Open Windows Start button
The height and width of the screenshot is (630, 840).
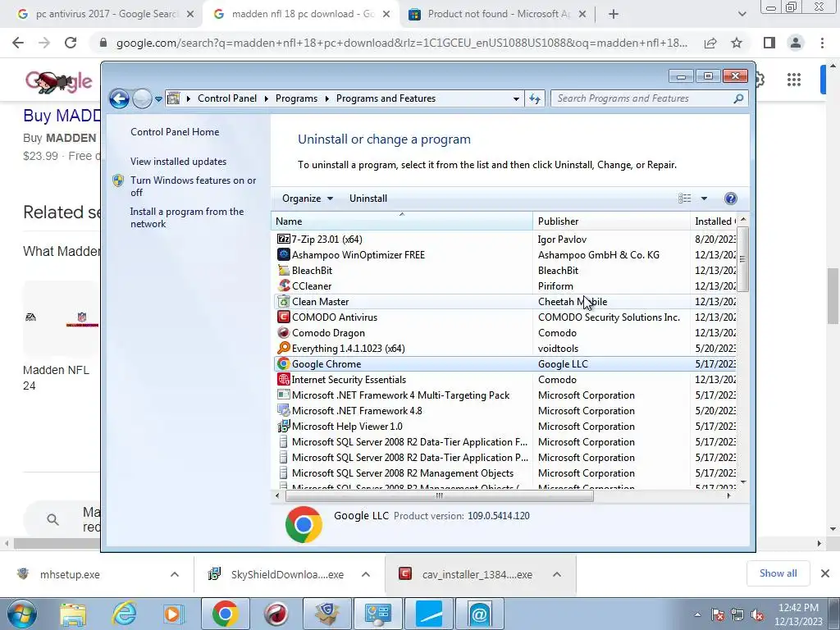[21, 614]
